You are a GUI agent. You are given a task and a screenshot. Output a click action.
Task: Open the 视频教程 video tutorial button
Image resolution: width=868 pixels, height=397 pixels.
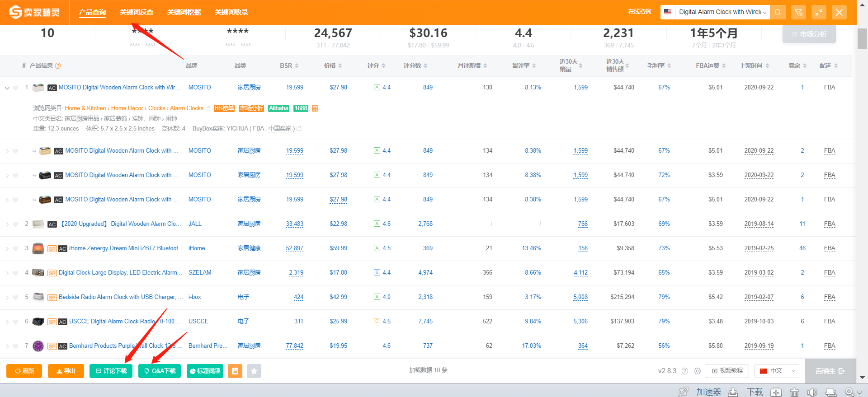727,371
